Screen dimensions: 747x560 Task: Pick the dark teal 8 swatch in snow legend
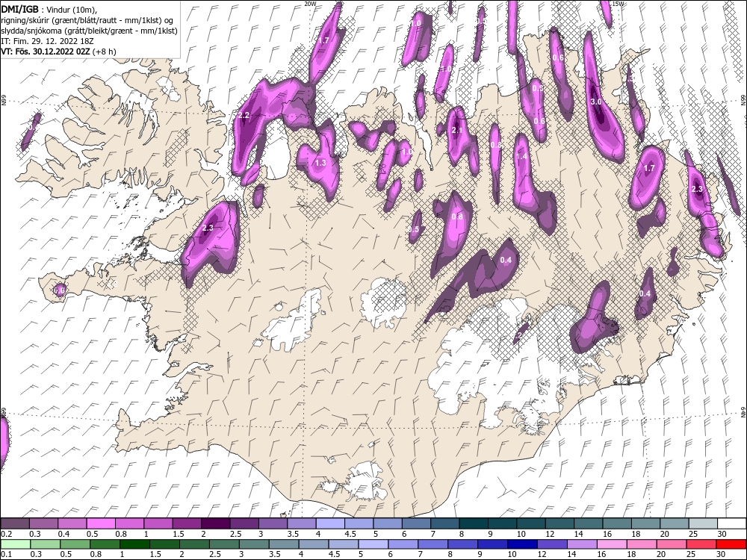pos(474,524)
